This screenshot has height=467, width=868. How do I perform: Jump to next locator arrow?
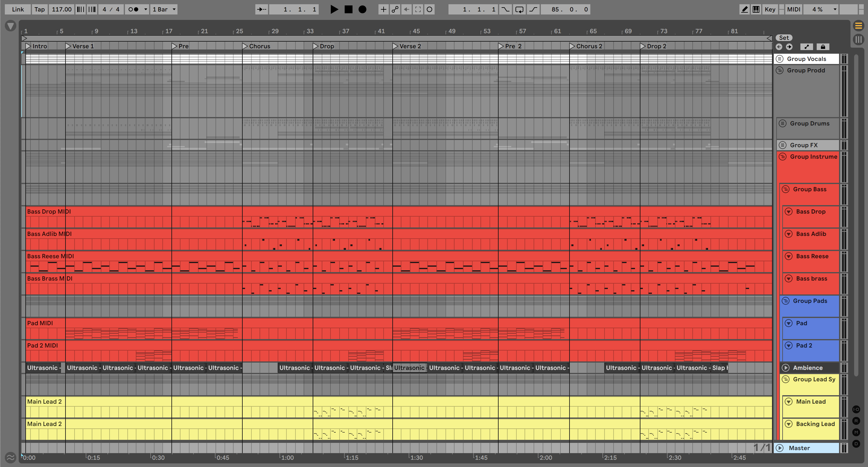[x=789, y=47]
